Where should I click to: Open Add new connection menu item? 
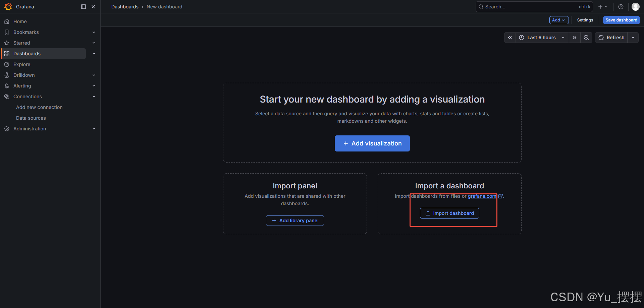39,107
